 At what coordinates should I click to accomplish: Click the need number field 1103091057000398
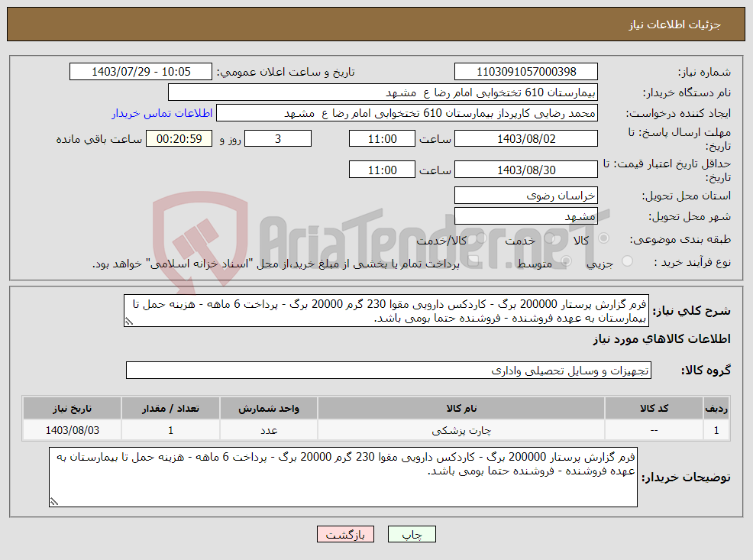click(x=526, y=72)
